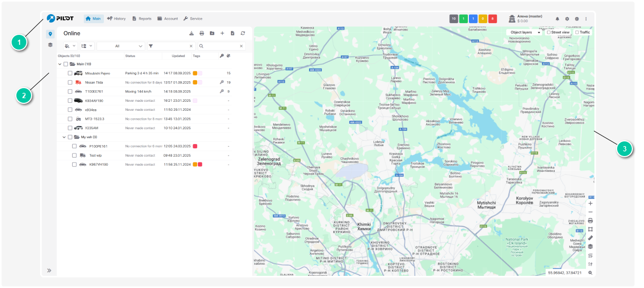644x288 pixels.
Task: Check the box next to Mitsubishi Pajero
Action: point(70,73)
